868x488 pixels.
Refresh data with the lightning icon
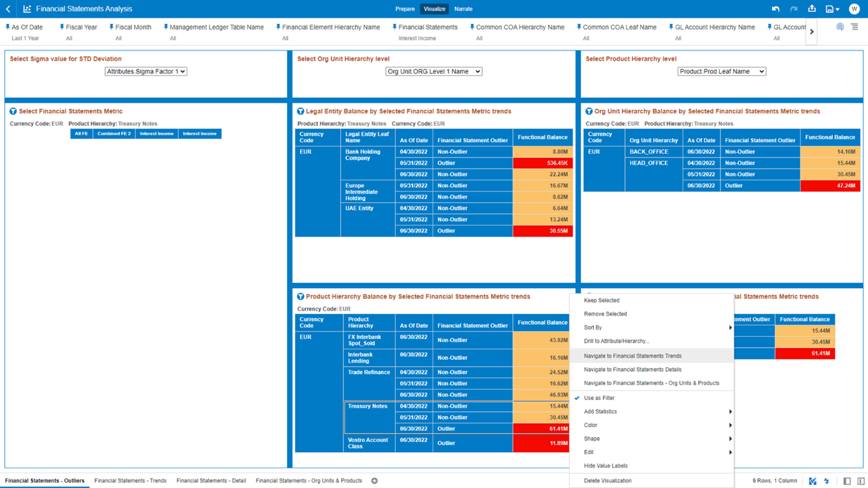click(827, 481)
